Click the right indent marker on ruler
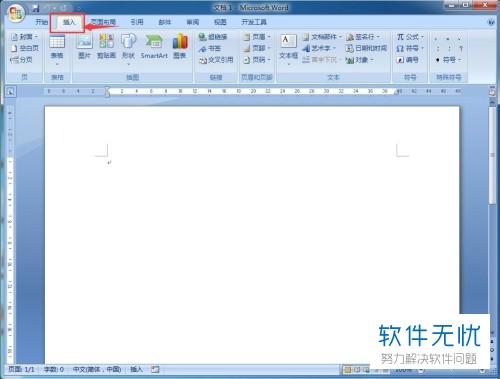This screenshot has height=379, width=500. (397, 92)
